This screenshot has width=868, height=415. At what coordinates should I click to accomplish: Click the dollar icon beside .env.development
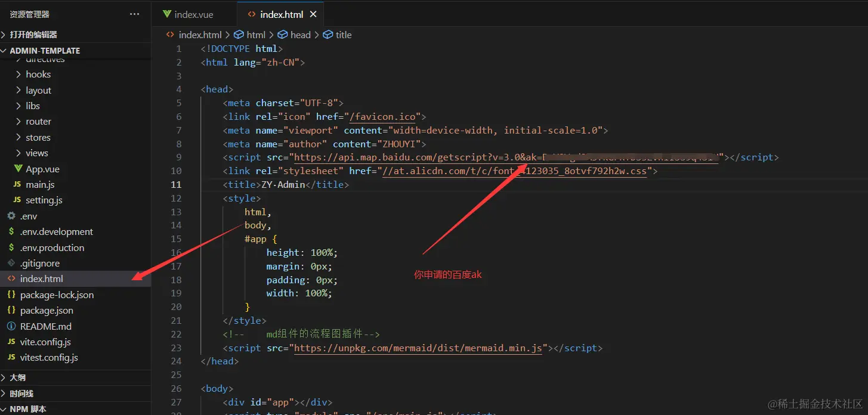[11, 231]
